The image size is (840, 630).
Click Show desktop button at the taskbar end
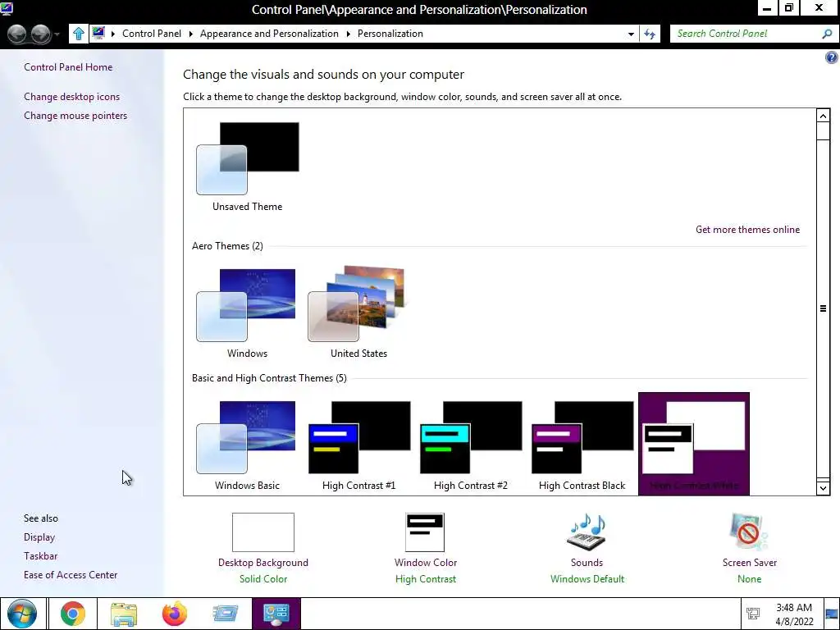(x=832, y=614)
